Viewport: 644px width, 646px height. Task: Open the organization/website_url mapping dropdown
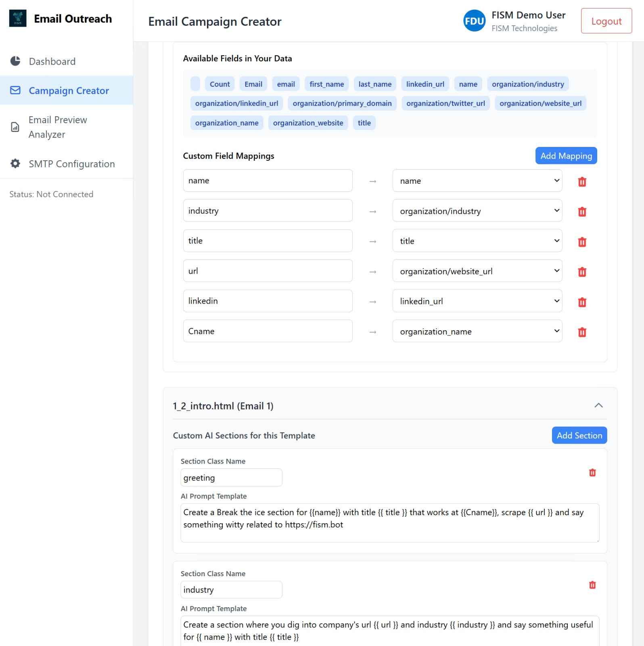click(x=477, y=271)
